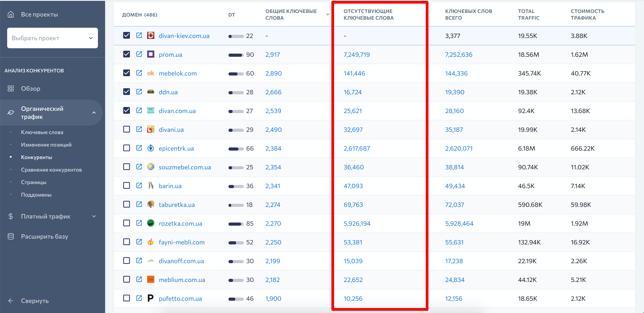Uncheck the divan.com.ua checkbox
Image resolution: width=644 pixels, height=313 pixels.
(x=127, y=110)
